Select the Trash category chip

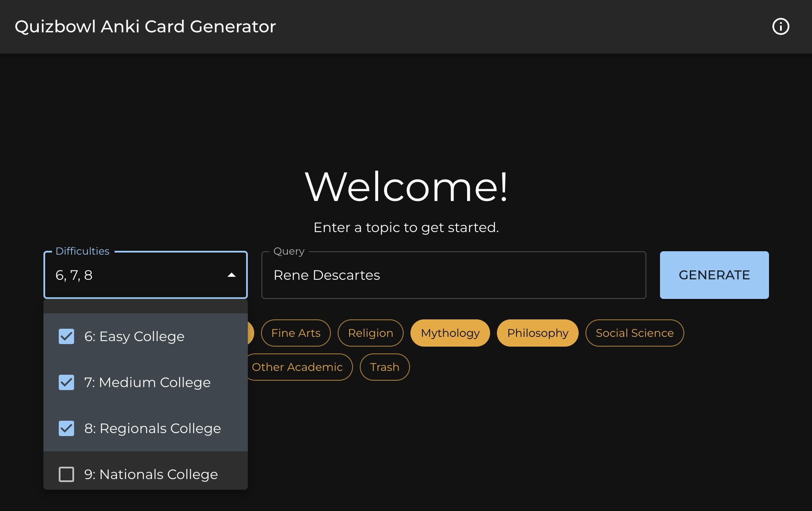coord(384,367)
